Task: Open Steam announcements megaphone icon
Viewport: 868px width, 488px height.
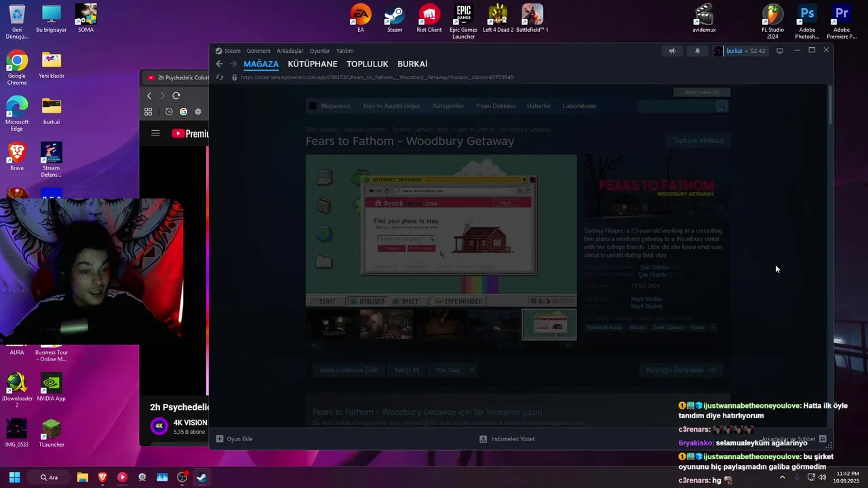Action: tap(672, 51)
